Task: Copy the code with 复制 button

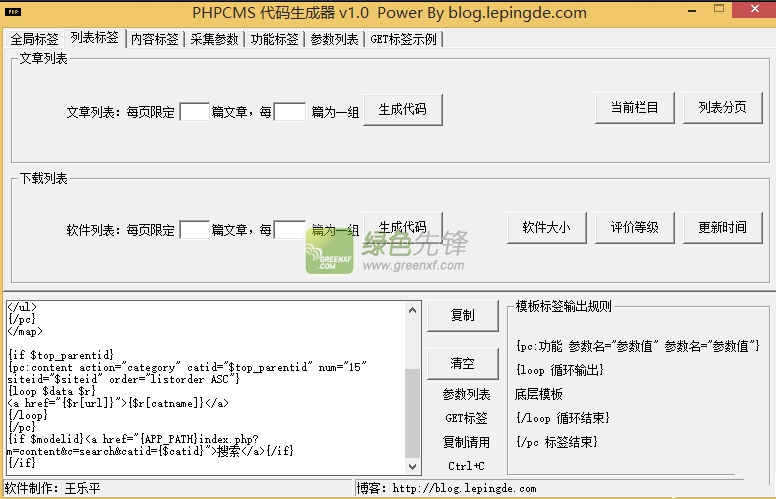Action: (x=463, y=315)
